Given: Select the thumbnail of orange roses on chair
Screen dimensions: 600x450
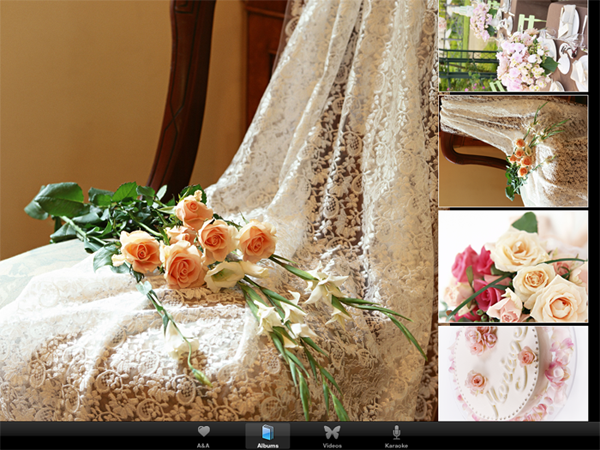Looking at the screenshot, I should point(513,151).
